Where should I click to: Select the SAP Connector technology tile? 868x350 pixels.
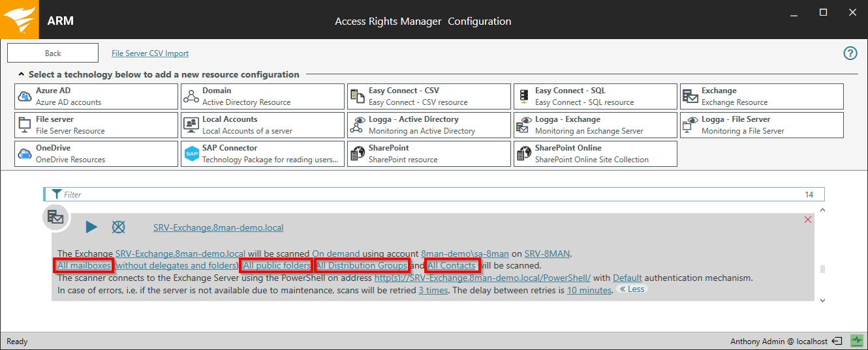(262, 154)
